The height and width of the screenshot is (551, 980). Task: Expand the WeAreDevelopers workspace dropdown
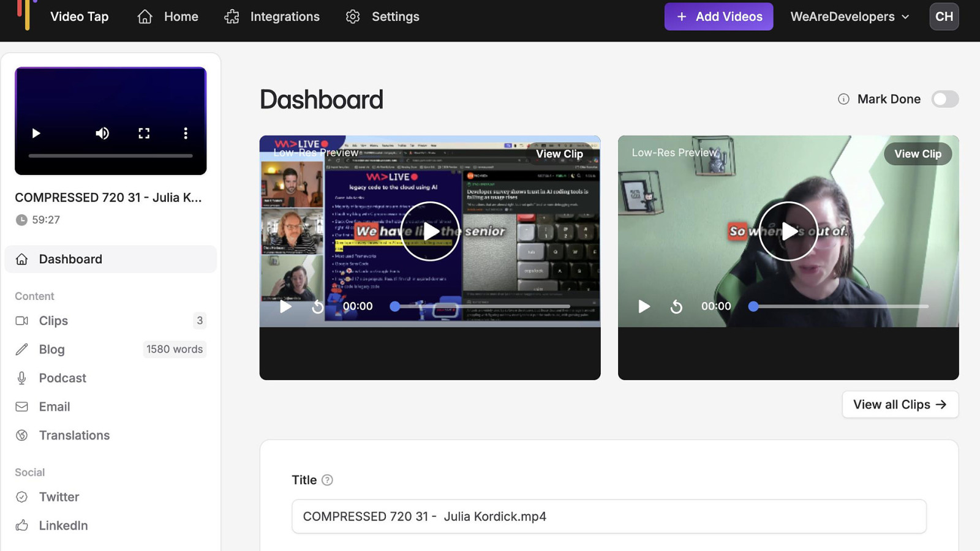(850, 17)
